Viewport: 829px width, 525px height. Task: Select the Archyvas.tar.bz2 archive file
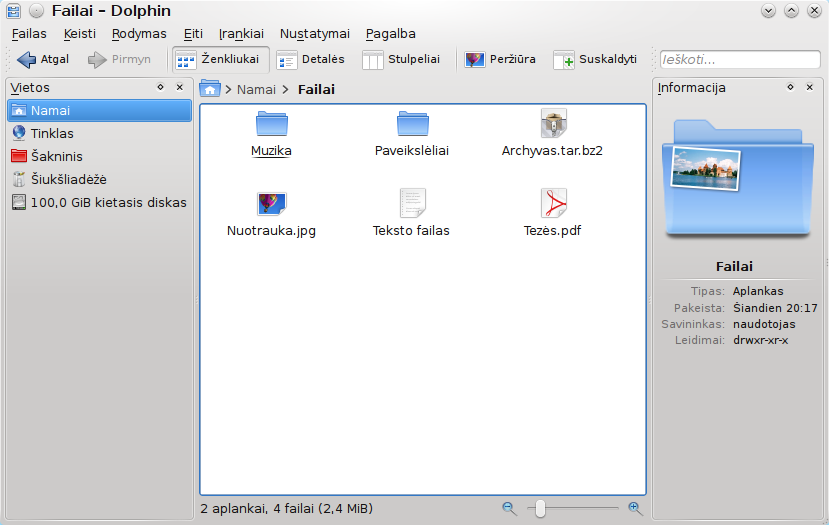(x=553, y=124)
